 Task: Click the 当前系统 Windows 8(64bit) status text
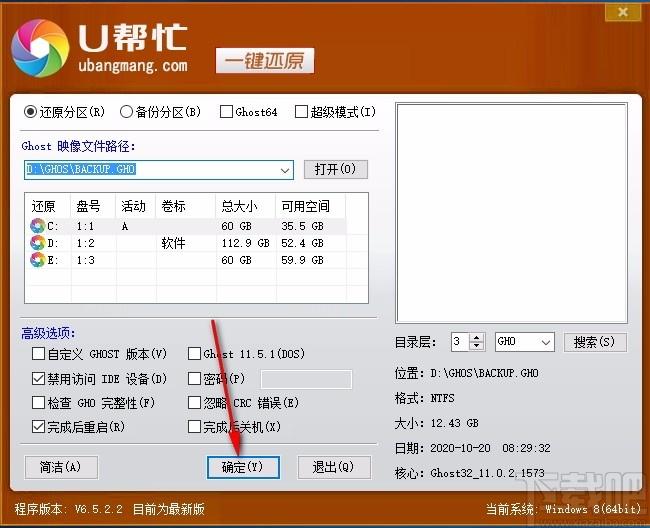pos(563,509)
